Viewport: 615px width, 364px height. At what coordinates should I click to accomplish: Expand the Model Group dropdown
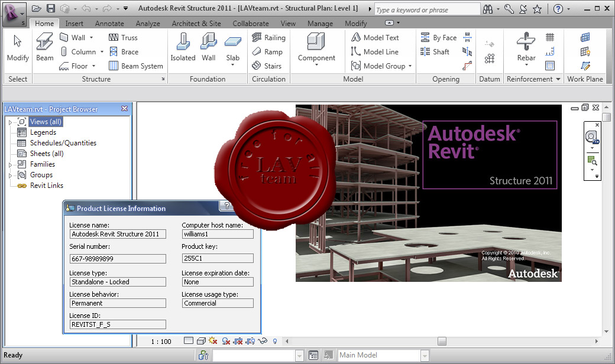(410, 66)
